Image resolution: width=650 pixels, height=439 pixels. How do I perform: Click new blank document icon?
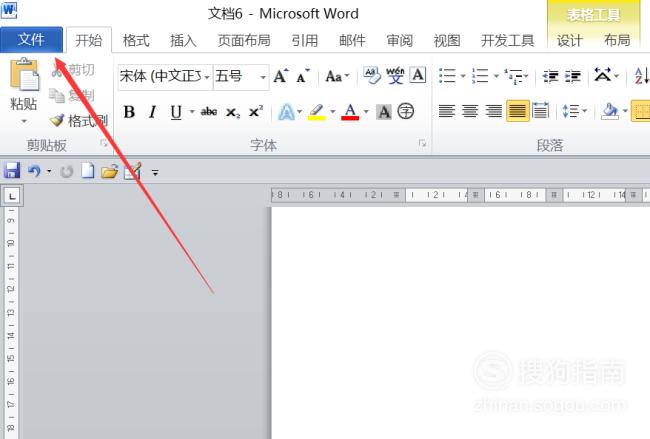pos(87,171)
